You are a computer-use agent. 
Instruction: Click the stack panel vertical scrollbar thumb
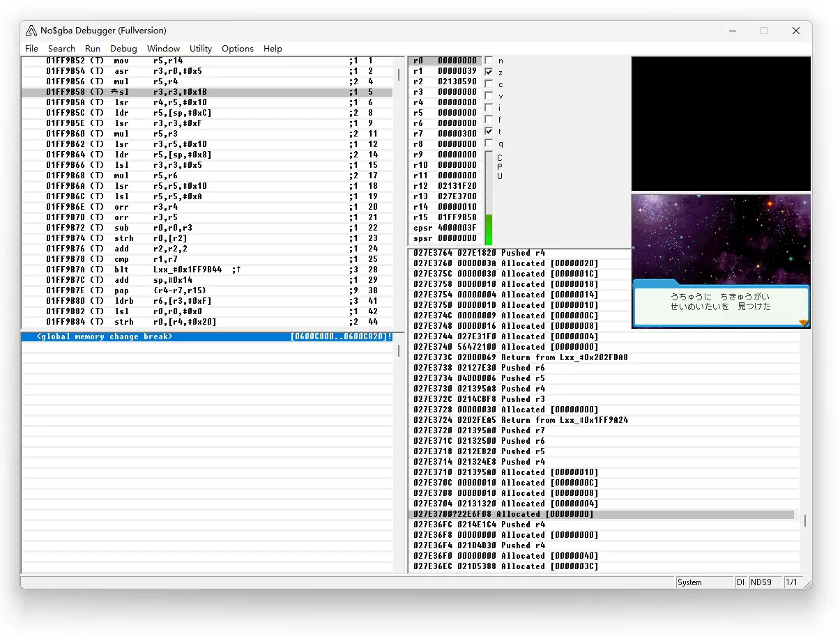(x=804, y=520)
